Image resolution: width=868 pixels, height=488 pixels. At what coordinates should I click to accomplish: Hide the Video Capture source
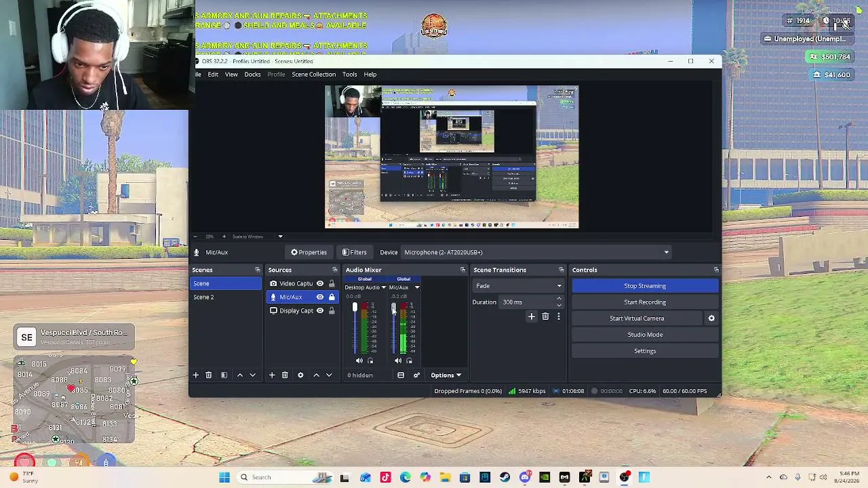click(x=320, y=283)
